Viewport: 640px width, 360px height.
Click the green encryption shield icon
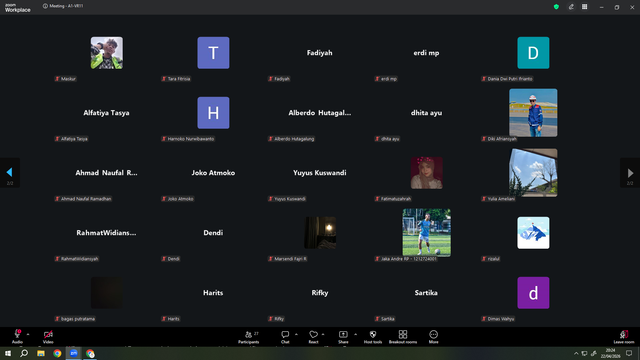556,7
